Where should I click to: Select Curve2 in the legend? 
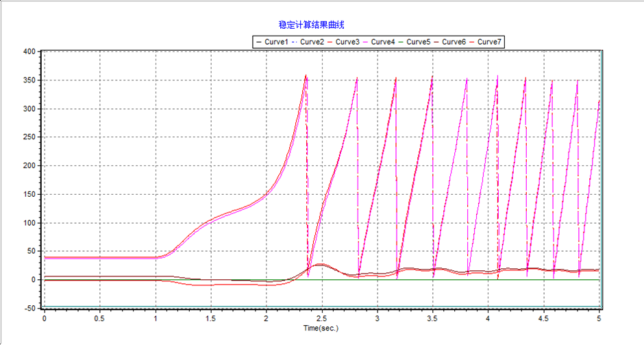tap(312, 42)
